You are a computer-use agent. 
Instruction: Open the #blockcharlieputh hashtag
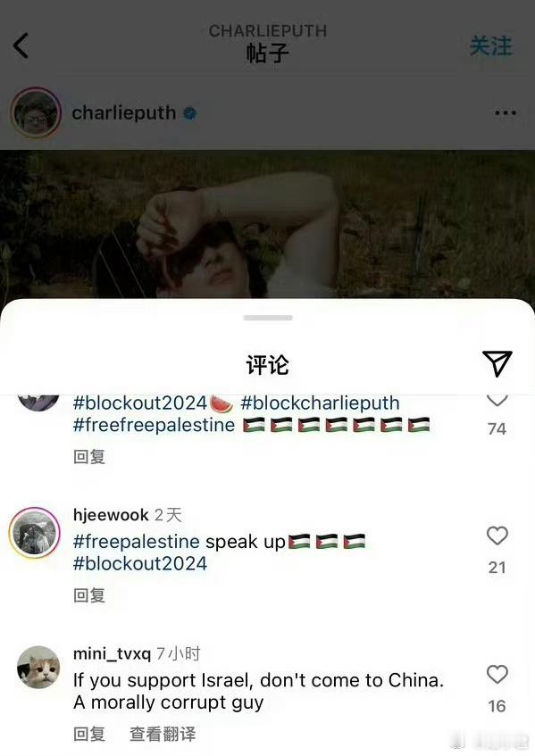tap(320, 403)
